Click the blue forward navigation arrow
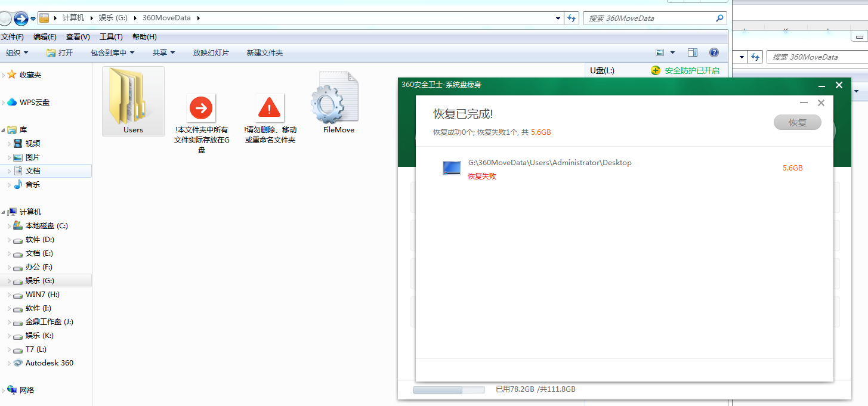868x406 pixels. pyautogui.click(x=21, y=18)
